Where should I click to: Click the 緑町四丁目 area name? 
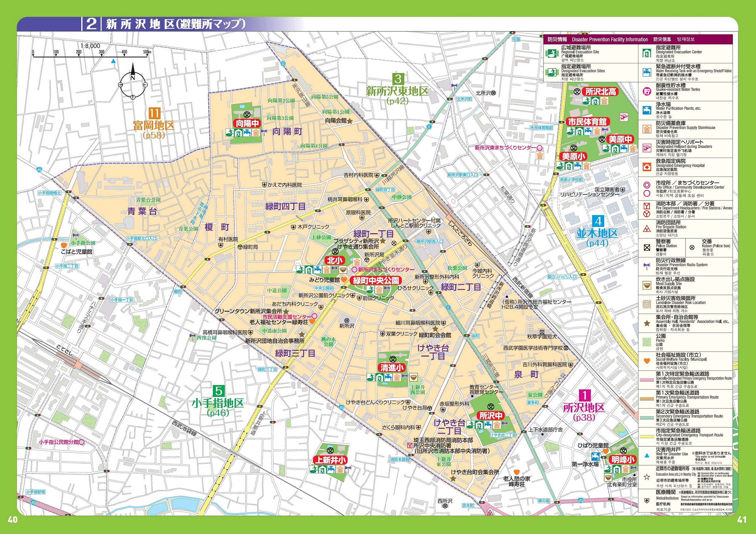click(285, 206)
